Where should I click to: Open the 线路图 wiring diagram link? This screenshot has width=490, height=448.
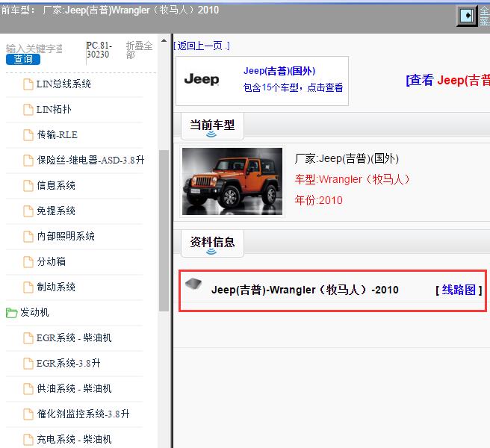tap(459, 290)
